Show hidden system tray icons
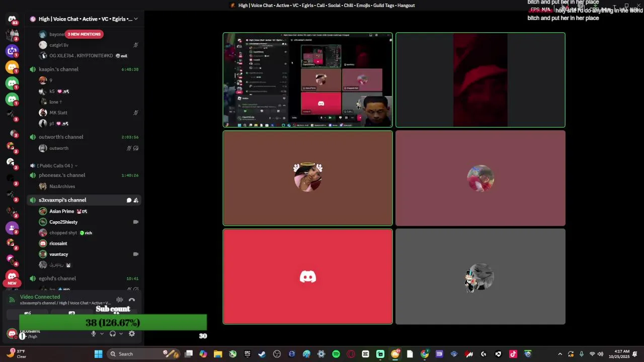This screenshot has width=644, height=362. point(560,354)
